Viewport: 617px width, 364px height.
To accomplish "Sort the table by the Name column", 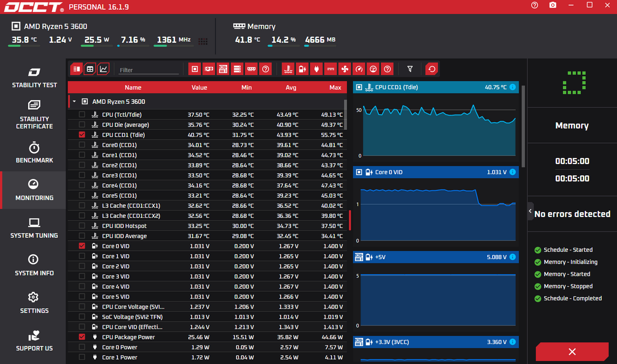I will tap(133, 87).
